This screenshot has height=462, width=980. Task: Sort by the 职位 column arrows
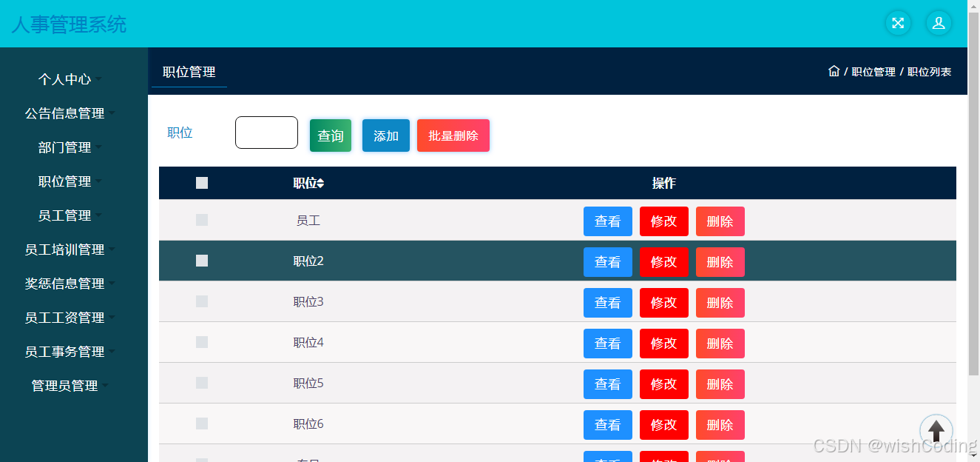pyautogui.click(x=320, y=184)
